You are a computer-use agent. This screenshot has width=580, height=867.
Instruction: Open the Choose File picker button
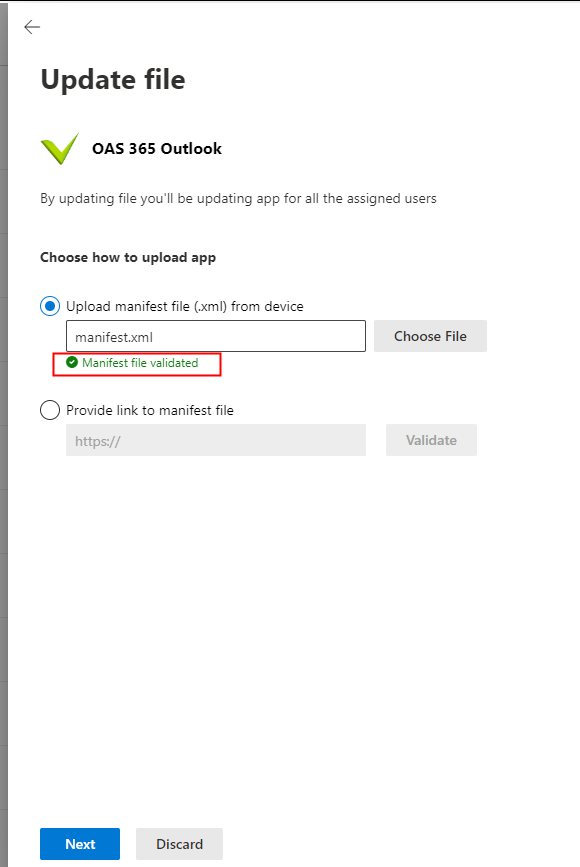coord(430,336)
